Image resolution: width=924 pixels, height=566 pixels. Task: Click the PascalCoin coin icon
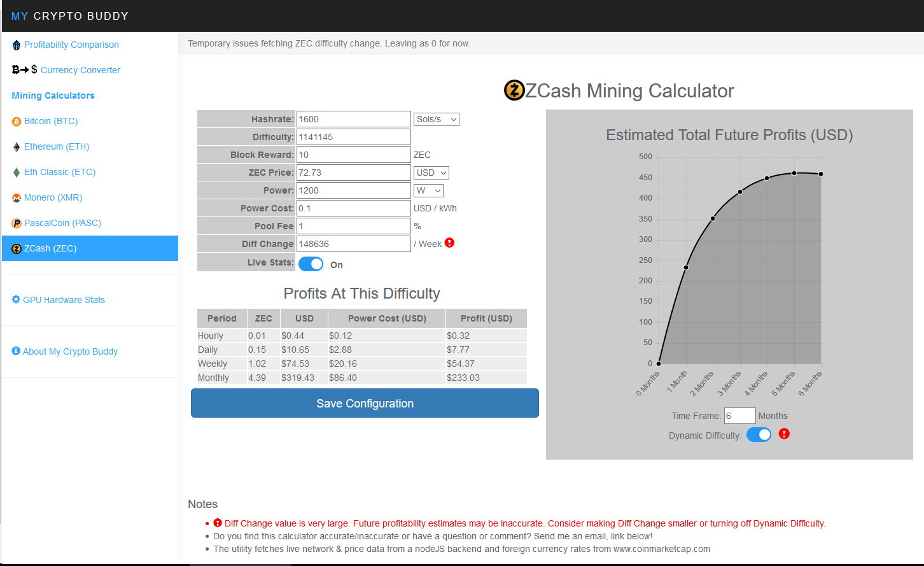click(17, 223)
